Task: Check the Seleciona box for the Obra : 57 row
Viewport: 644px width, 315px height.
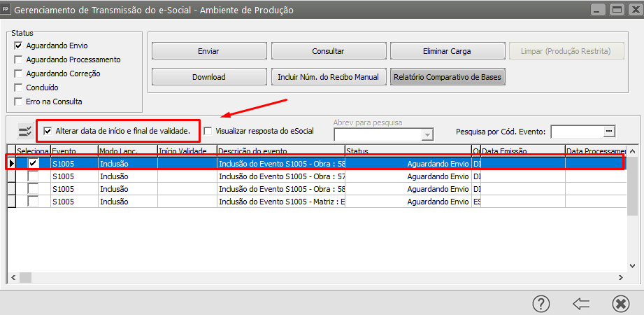Action: click(33, 176)
